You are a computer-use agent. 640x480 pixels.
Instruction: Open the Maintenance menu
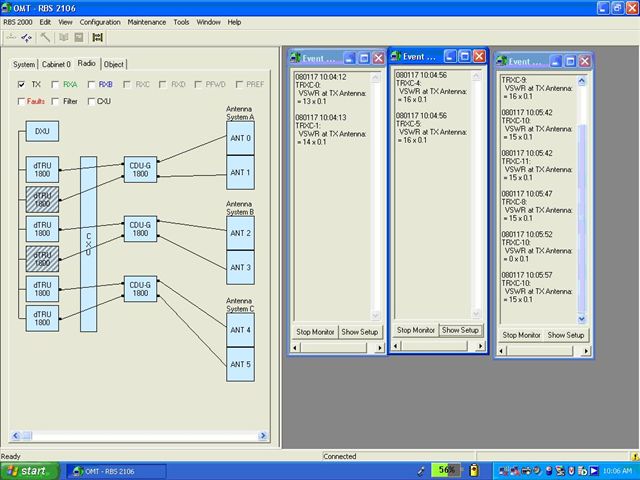tap(147, 21)
